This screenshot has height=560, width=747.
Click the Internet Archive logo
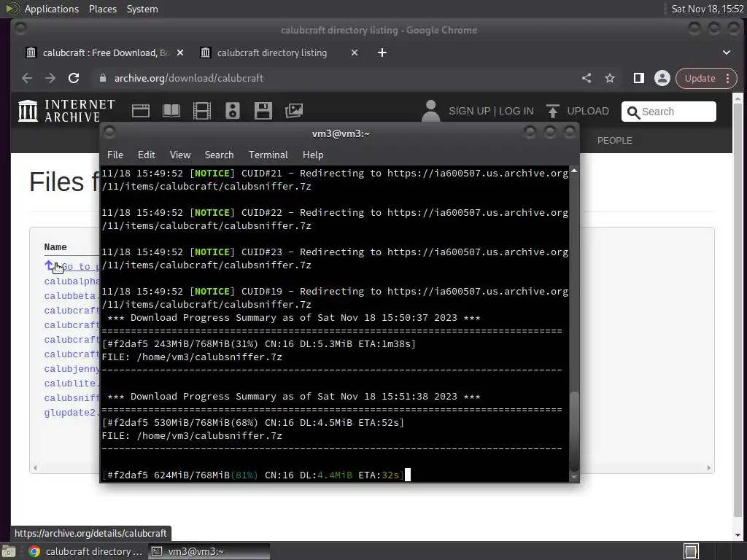tap(66, 111)
